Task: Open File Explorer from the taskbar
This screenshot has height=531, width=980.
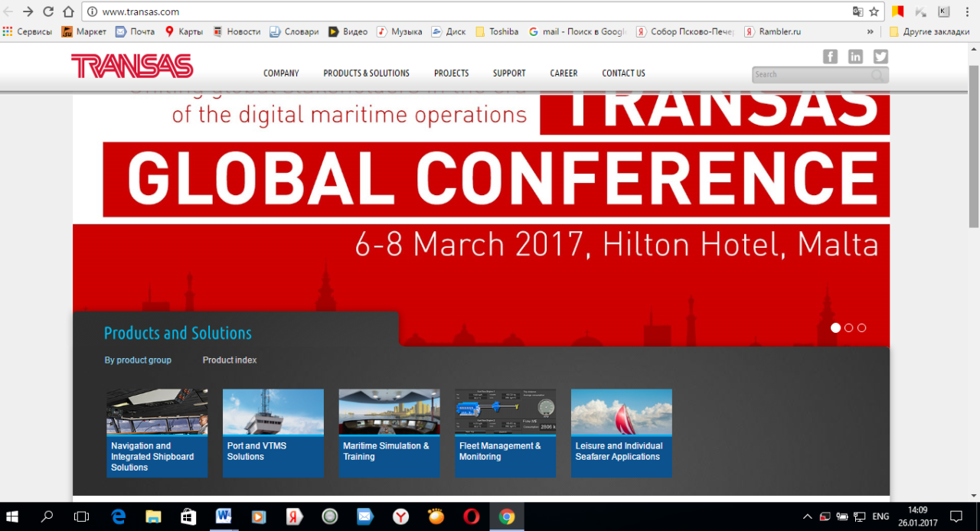Action: click(153, 516)
